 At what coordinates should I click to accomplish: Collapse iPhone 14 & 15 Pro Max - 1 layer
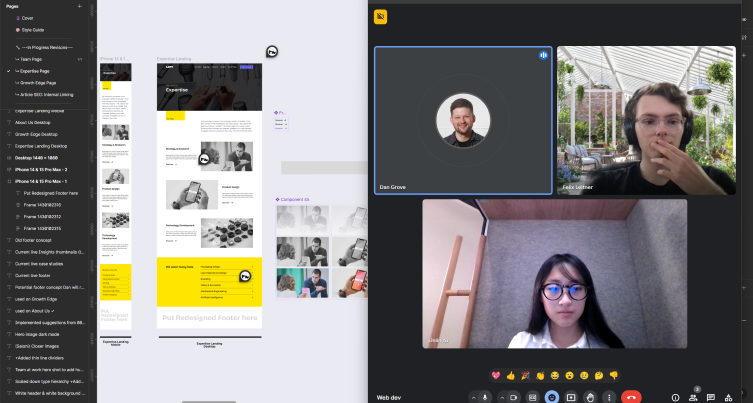(9, 182)
